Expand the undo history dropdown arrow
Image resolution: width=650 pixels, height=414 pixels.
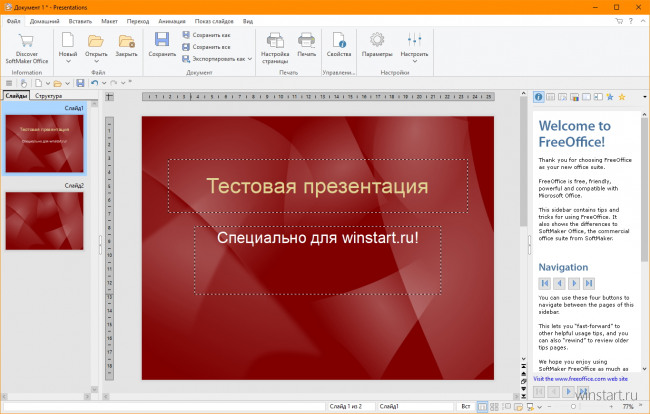point(104,83)
